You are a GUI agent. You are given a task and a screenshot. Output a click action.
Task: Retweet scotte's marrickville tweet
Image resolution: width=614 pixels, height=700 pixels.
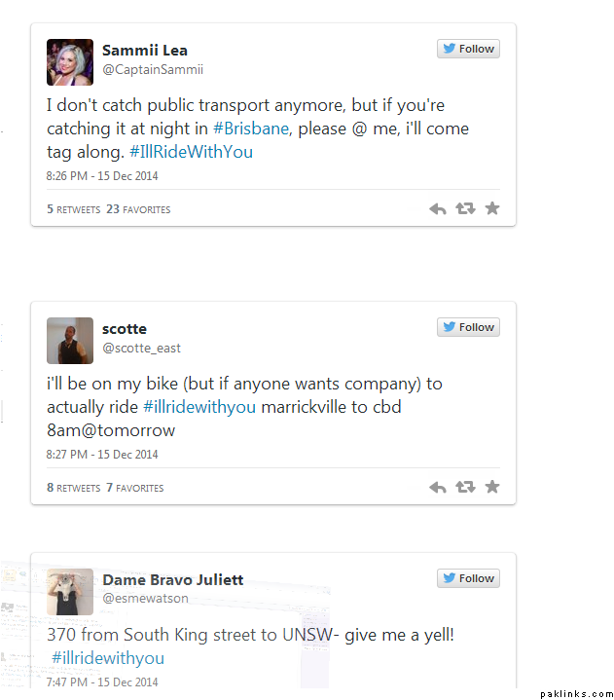[x=465, y=488]
